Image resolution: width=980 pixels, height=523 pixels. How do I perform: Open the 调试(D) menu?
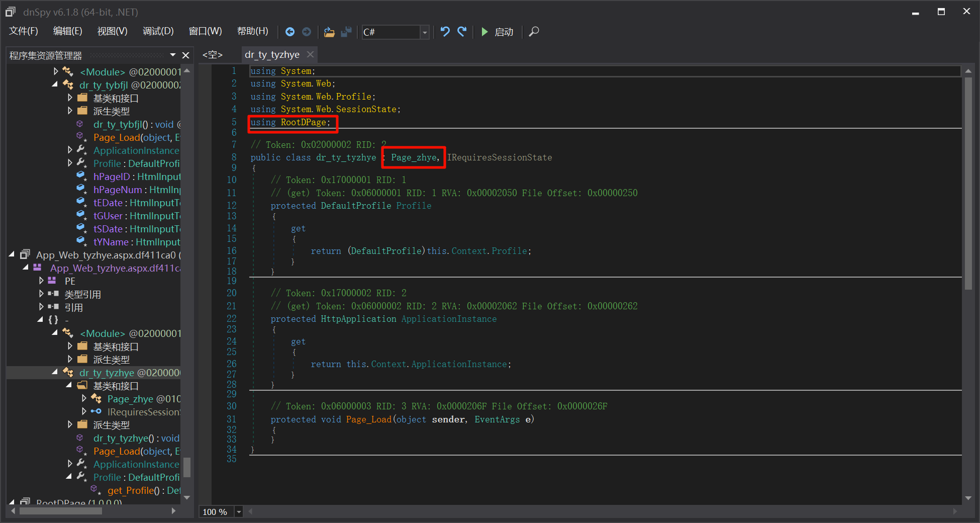coord(158,31)
